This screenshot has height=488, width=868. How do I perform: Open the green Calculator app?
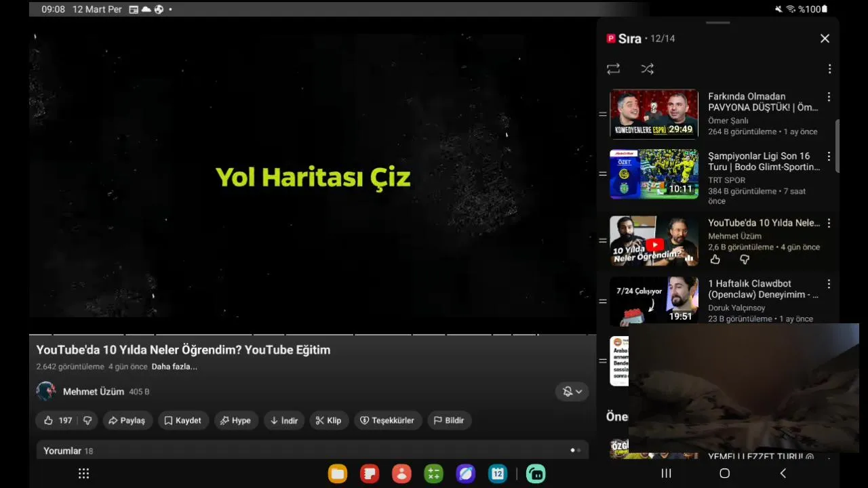click(x=434, y=474)
